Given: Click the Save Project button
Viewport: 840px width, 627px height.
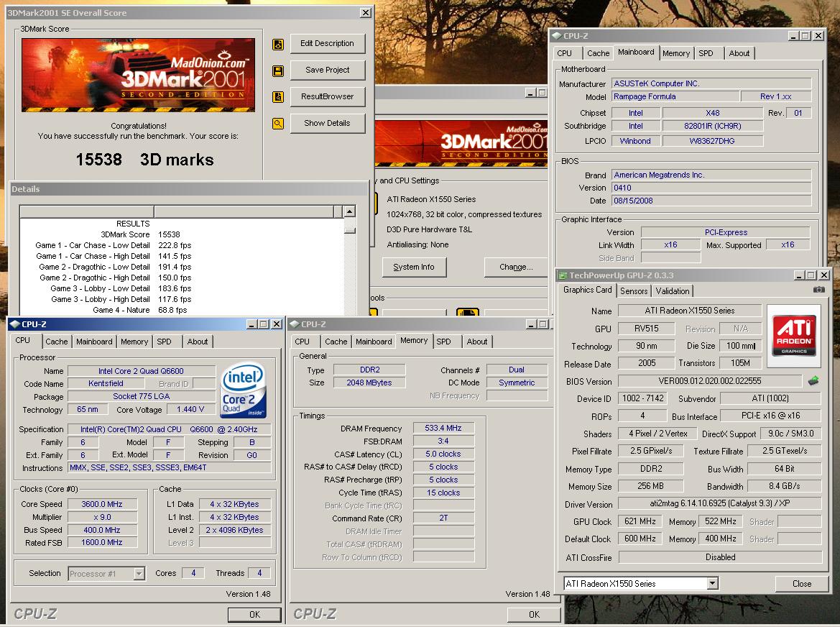Looking at the screenshot, I should (328, 70).
